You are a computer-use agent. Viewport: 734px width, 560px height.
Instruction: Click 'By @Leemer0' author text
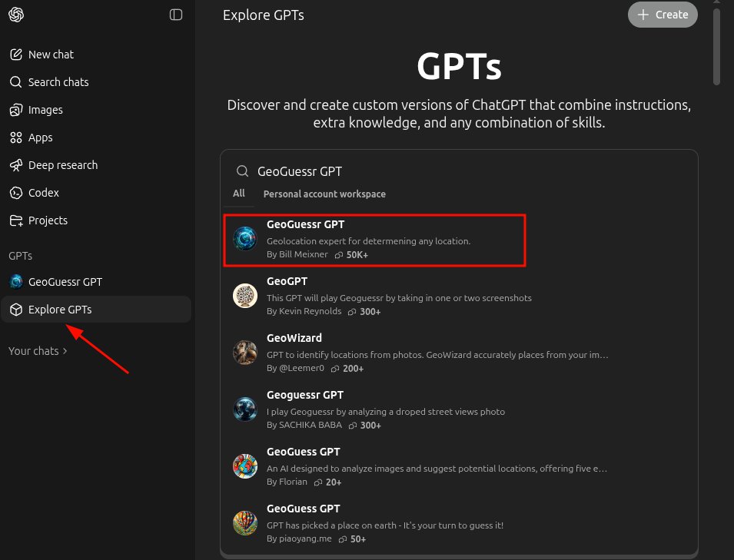295,368
